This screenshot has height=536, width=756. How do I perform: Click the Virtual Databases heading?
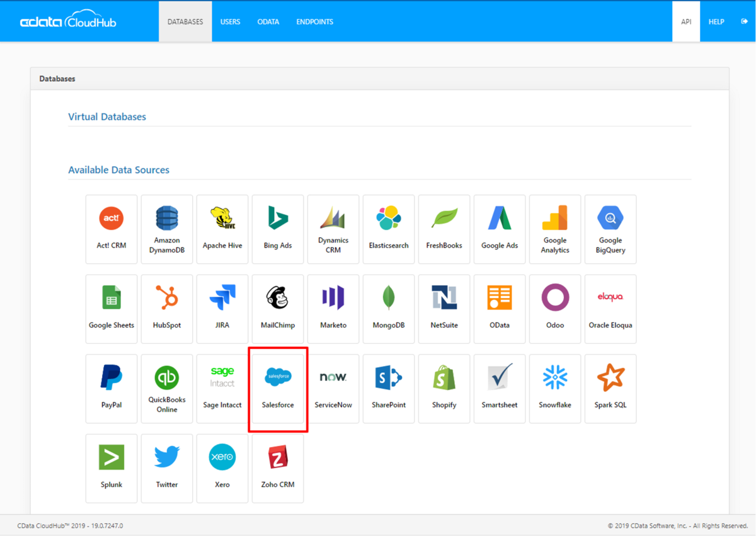pos(107,117)
